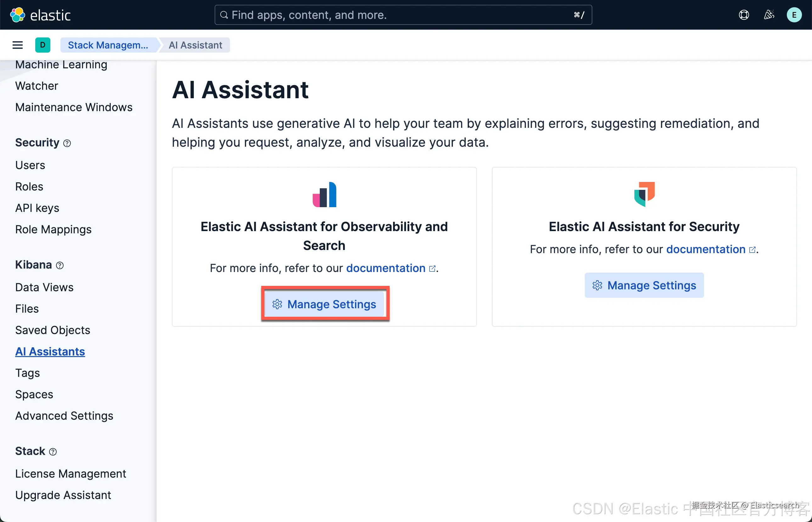The height and width of the screenshot is (522, 812).
Task: Open Security assistant documentation link
Action: click(x=706, y=249)
